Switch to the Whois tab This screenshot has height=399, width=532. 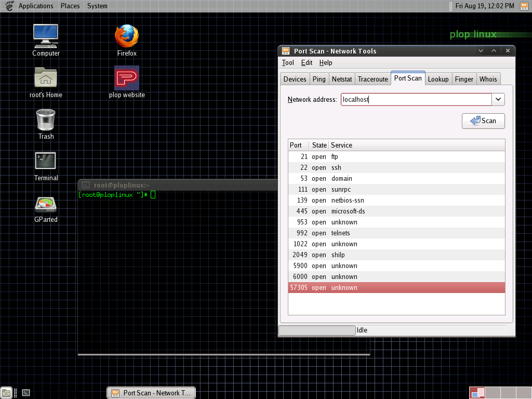point(488,79)
